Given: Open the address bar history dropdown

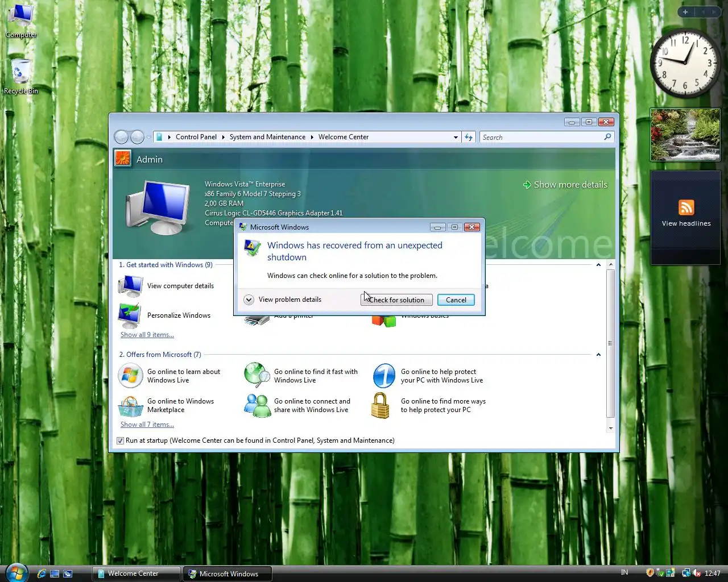Looking at the screenshot, I should click(456, 137).
